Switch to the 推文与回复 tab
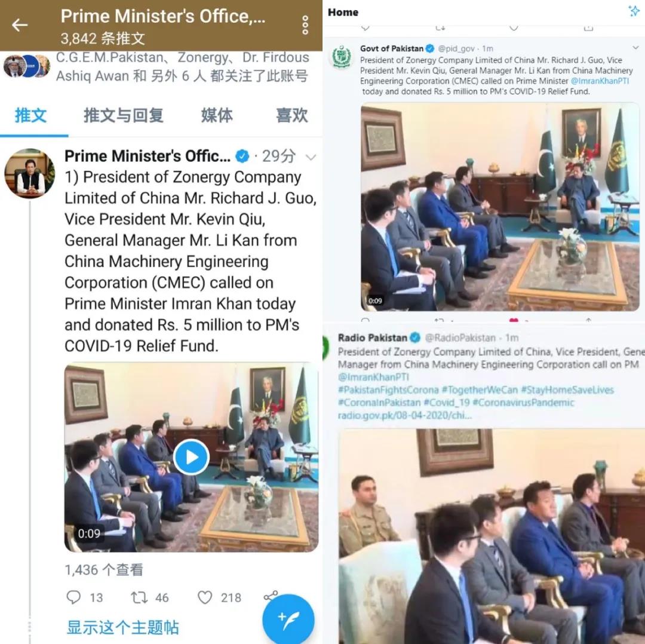 coord(124,115)
